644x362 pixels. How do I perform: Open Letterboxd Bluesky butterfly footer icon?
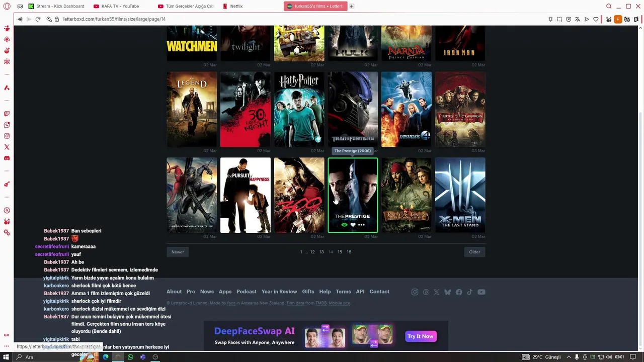[447, 292]
